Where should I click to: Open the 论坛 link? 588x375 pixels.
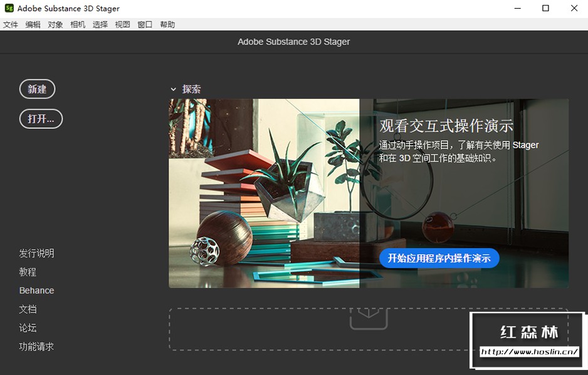coord(28,328)
